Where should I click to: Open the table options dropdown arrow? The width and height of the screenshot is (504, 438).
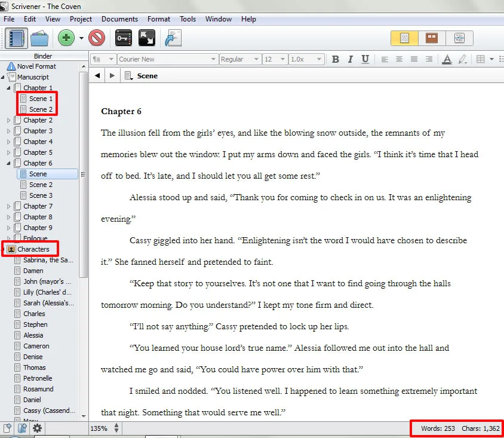[x=491, y=59]
